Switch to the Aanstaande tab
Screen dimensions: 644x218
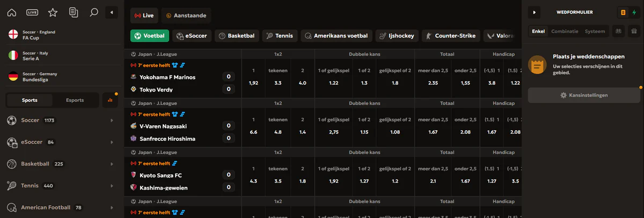(x=186, y=16)
